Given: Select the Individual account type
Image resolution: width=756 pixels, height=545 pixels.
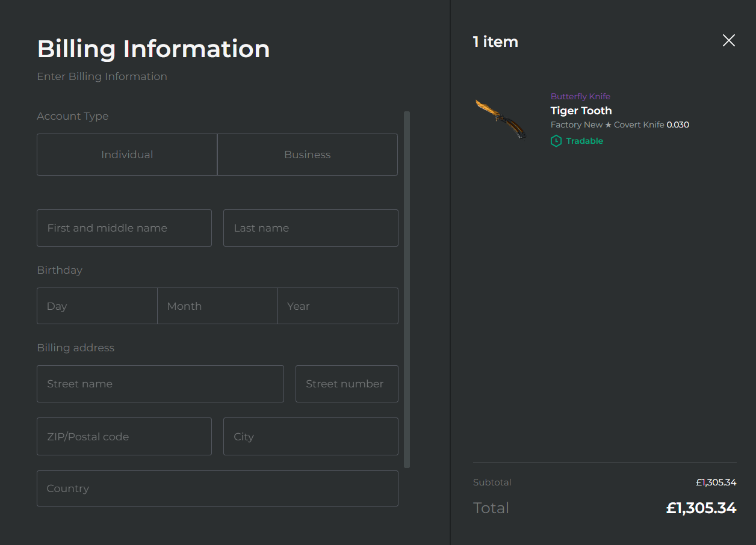Looking at the screenshot, I should [127, 155].
